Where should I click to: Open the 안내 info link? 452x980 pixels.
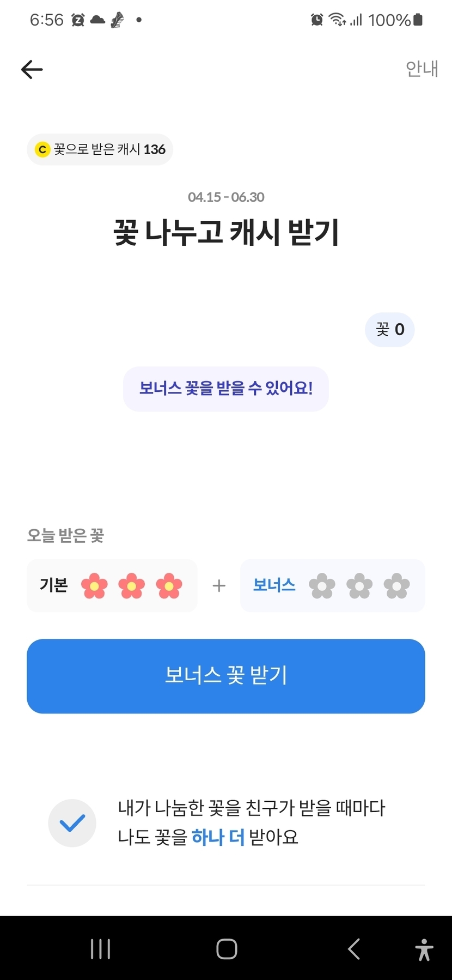point(422,69)
